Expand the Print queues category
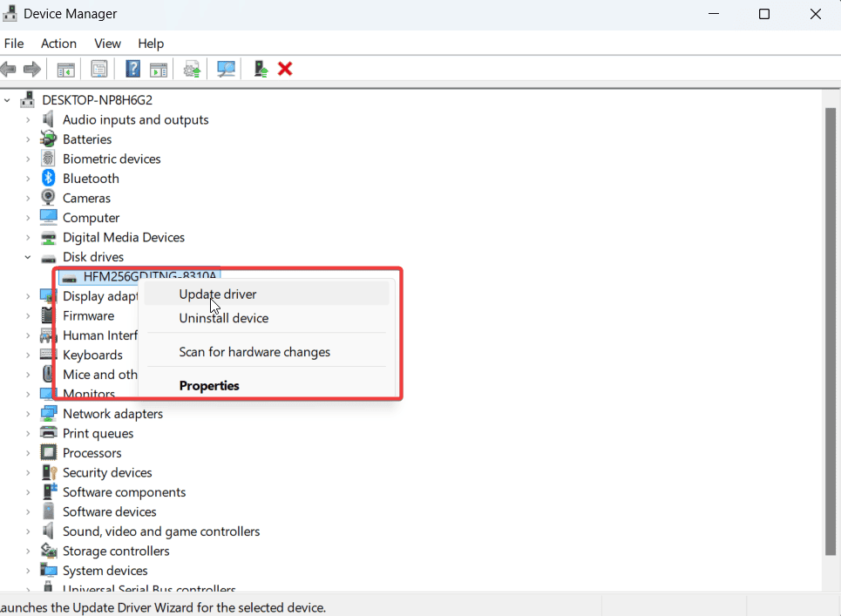 28,433
